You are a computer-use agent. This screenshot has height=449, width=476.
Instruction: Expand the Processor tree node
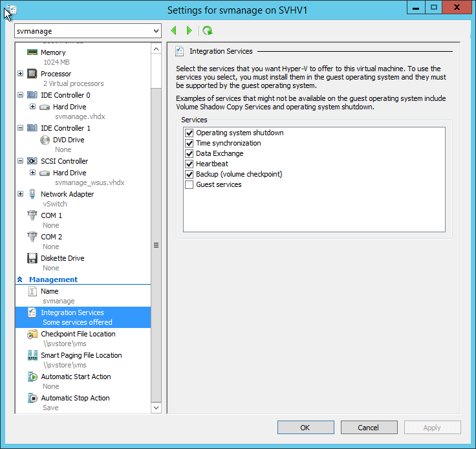pyautogui.click(x=21, y=74)
